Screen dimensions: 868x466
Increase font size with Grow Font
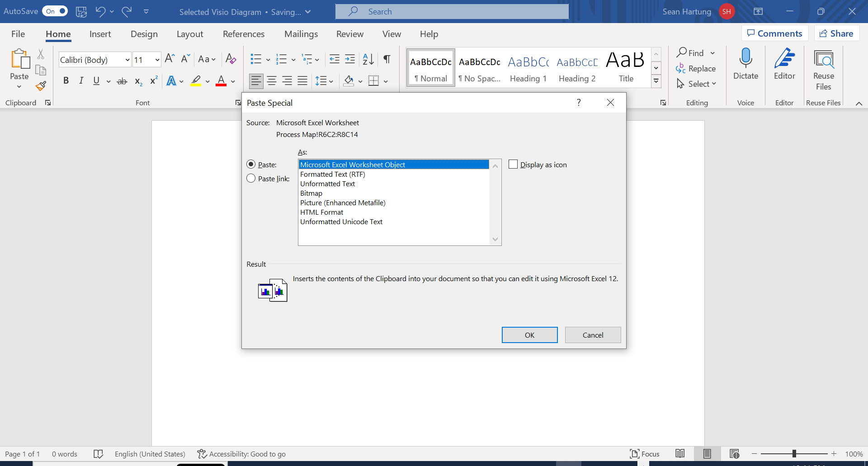pos(170,58)
